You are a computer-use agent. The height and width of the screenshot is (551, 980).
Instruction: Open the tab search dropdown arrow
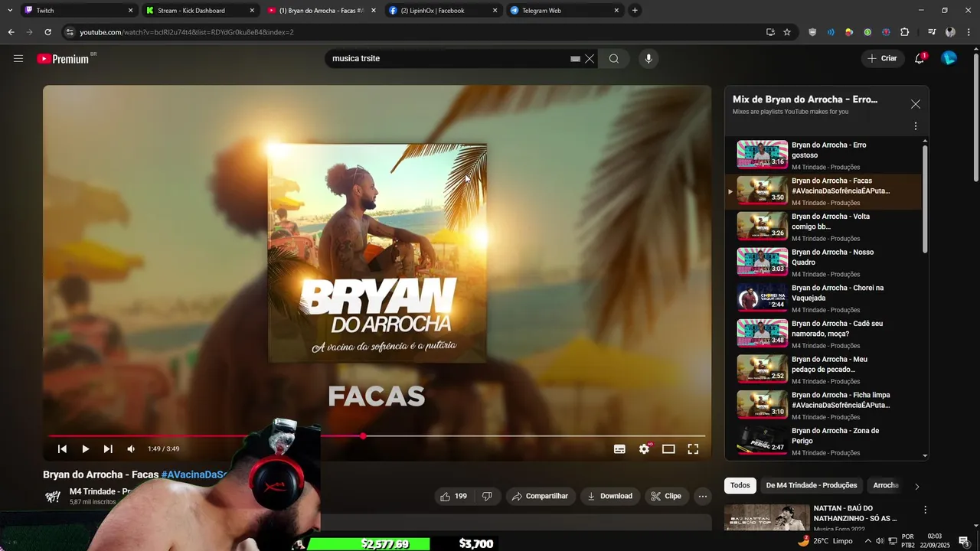tap(9, 11)
